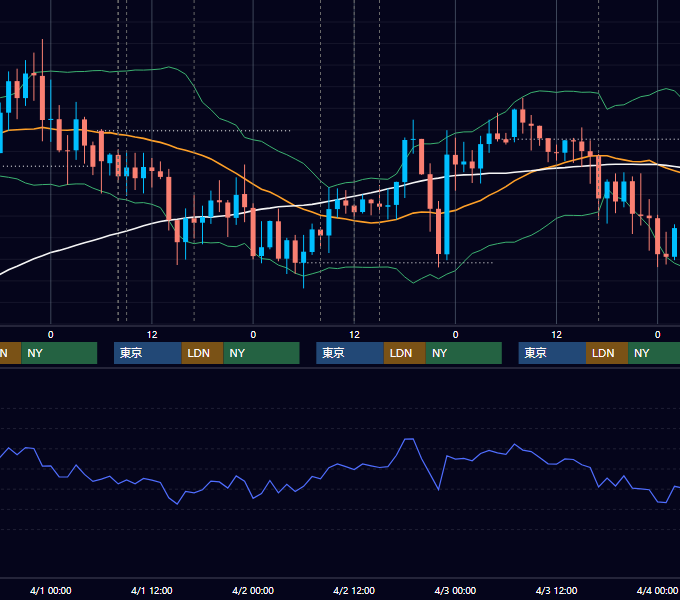Click hour label 0 above 4/3 00:00
Screen dimensions: 680x600
coord(455,334)
